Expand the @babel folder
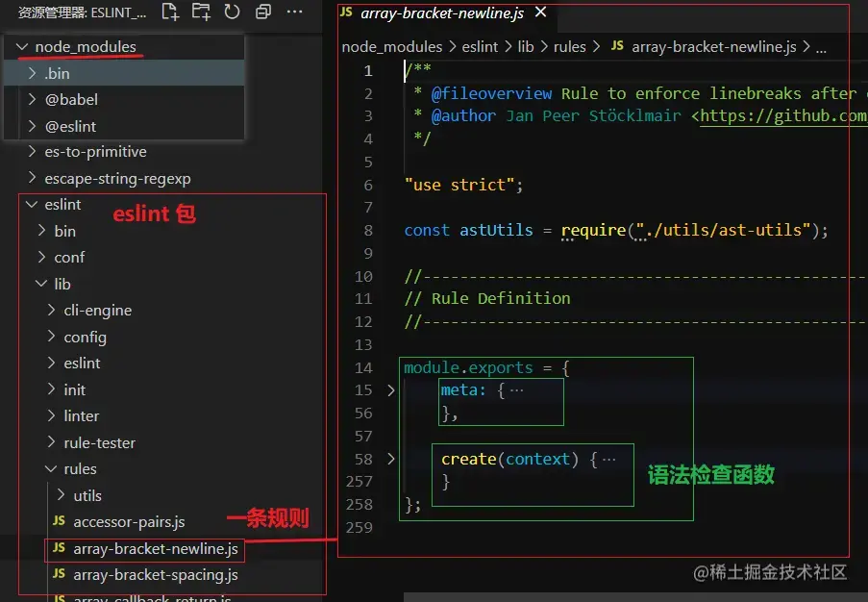 [32, 100]
